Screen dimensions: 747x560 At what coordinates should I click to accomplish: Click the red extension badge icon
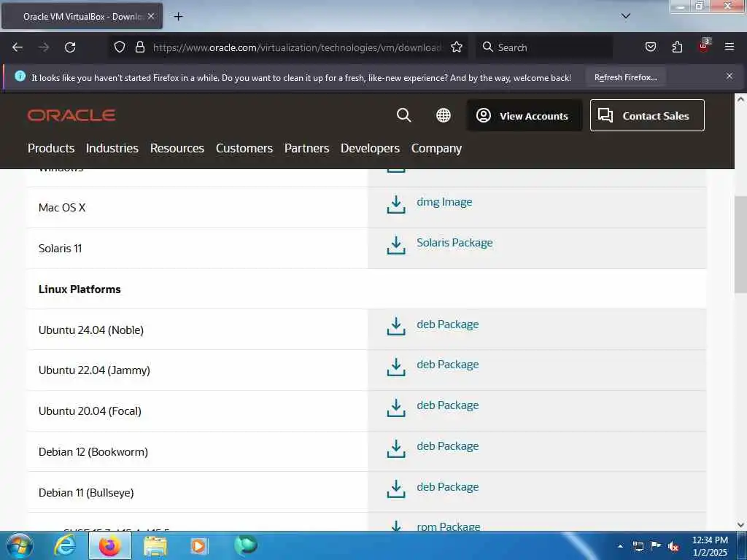point(704,46)
